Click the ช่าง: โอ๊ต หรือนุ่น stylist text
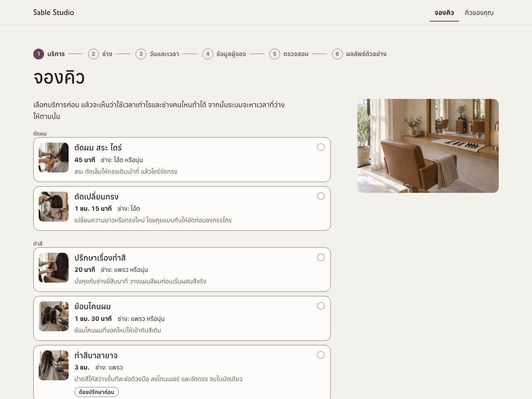Screen dimensions: 532x399 (x=122, y=160)
